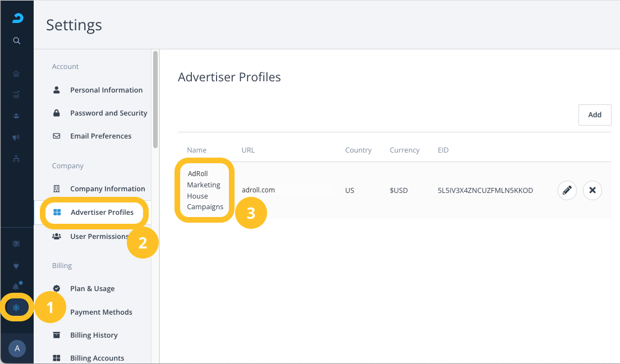Open search from the left sidebar
Viewport: 620px width, 364px height.
click(17, 40)
